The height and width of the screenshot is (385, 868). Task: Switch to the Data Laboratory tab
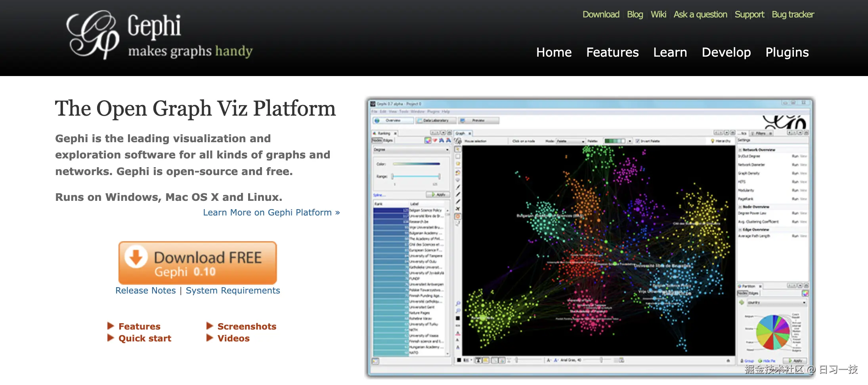[x=436, y=120]
